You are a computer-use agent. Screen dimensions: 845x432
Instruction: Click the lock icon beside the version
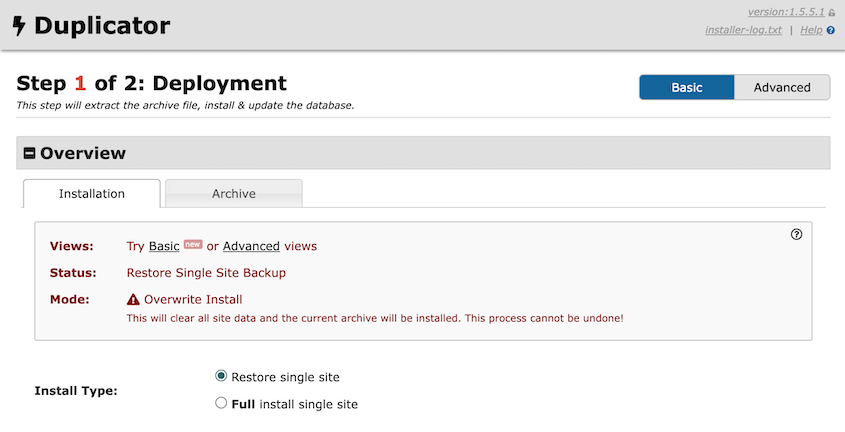tap(832, 13)
